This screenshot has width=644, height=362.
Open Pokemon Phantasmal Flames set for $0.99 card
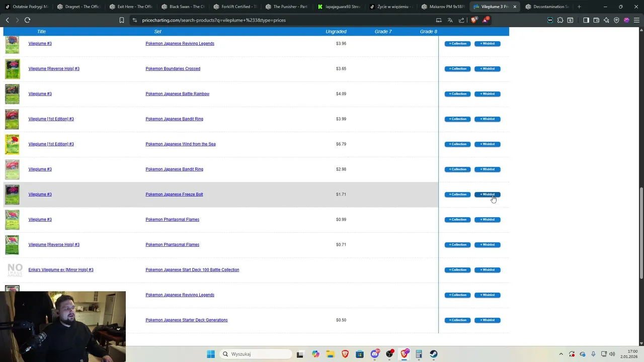[x=173, y=220]
